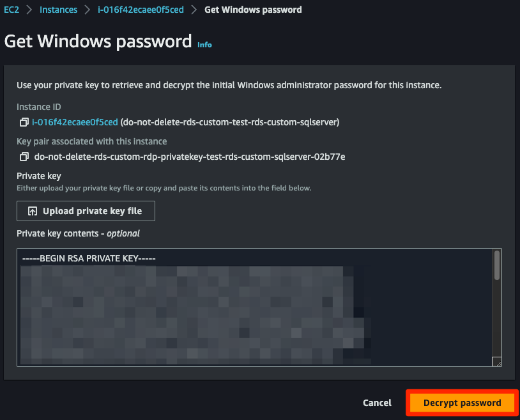The height and width of the screenshot is (420, 520).
Task: Cancel the Get Windows password dialog
Action: pos(377,403)
